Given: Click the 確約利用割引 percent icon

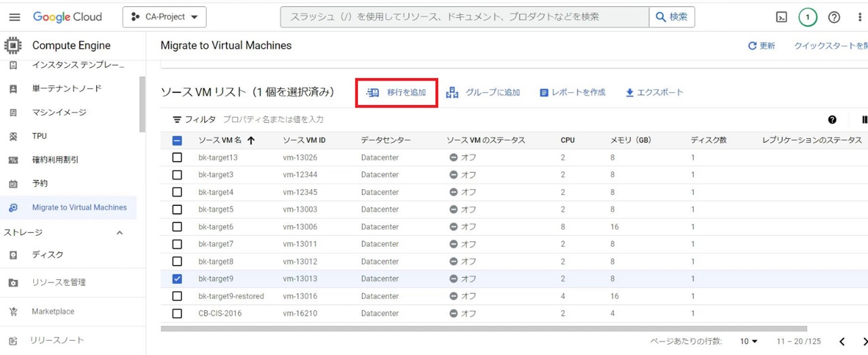Looking at the screenshot, I should (13, 160).
